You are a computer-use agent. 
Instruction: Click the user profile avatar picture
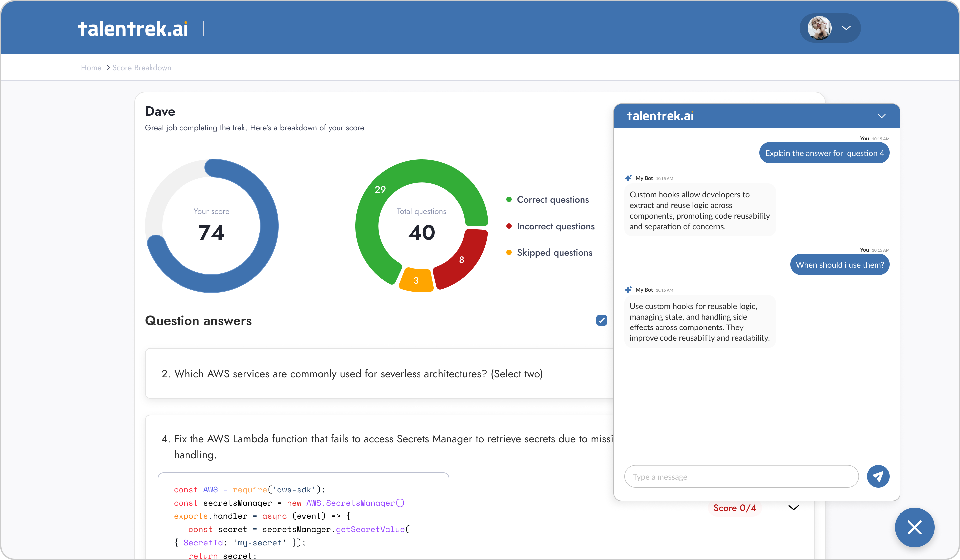(x=819, y=28)
